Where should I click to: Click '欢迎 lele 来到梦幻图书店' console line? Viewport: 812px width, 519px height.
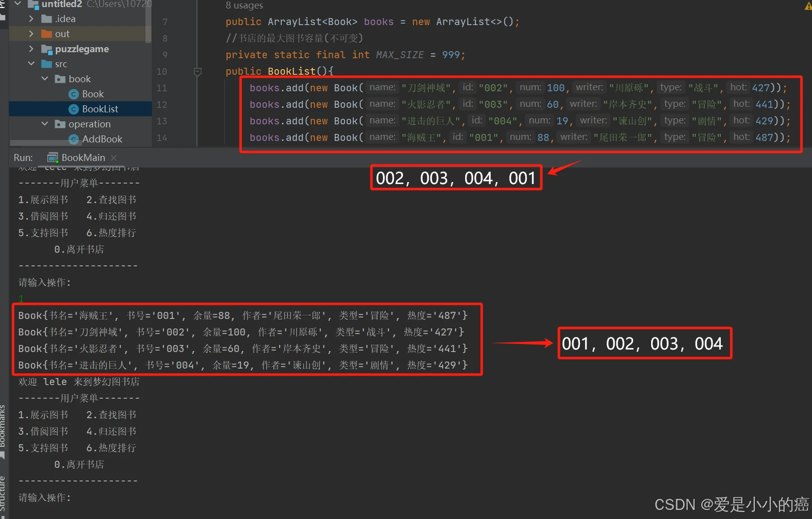[x=79, y=382]
